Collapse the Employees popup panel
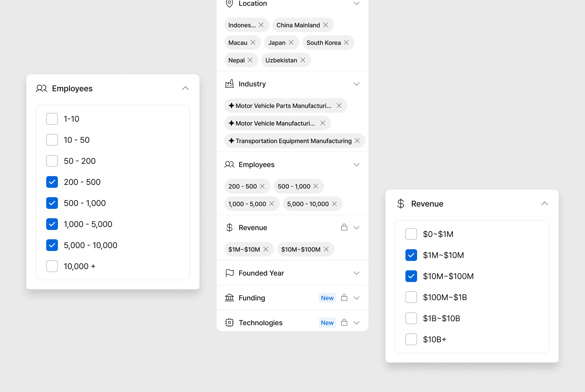Image resolution: width=585 pixels, height=392 pixels. click(185, 88)
